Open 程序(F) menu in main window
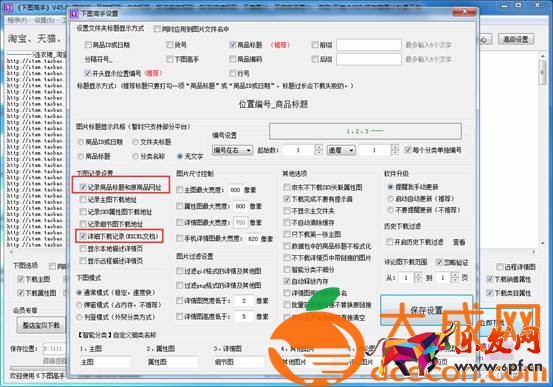 pos(17,20)
